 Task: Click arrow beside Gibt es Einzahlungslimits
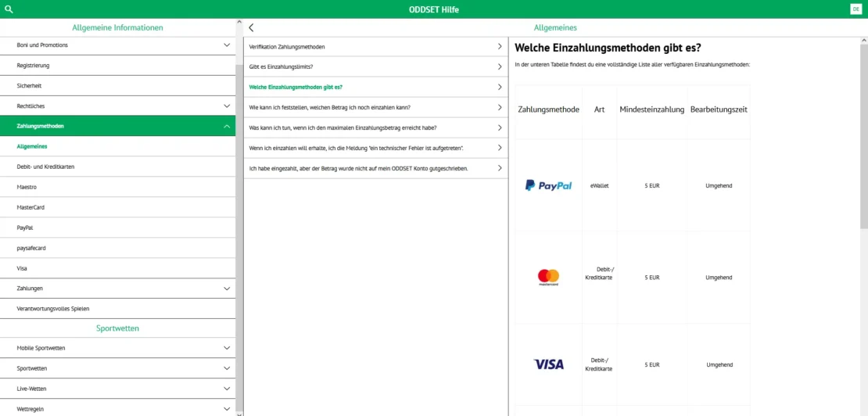500,67
